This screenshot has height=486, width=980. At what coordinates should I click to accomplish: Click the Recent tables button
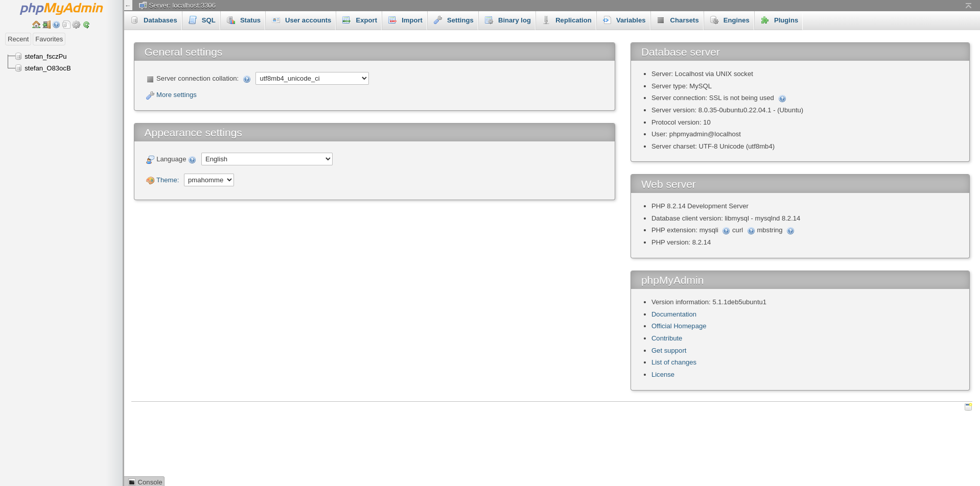[x=18, y=39]
